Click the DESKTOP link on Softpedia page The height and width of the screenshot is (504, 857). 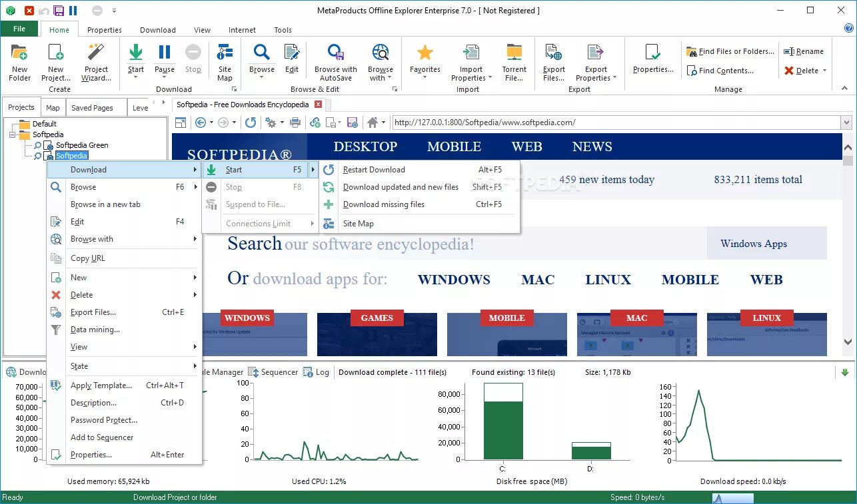[365, 147]
